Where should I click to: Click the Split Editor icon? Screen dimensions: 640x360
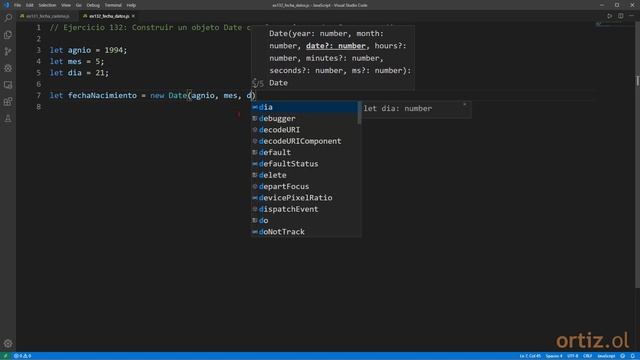[x=620, y=16]
